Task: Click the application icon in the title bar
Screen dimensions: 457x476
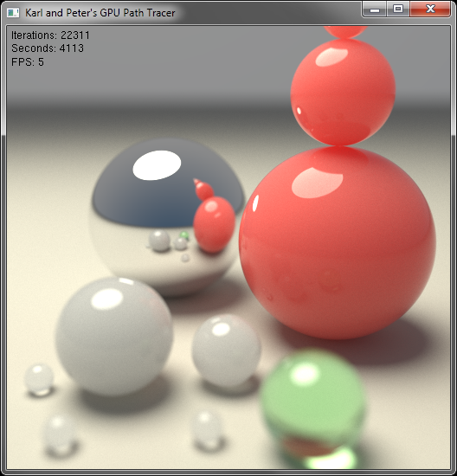Action: (x=13, y=13)
